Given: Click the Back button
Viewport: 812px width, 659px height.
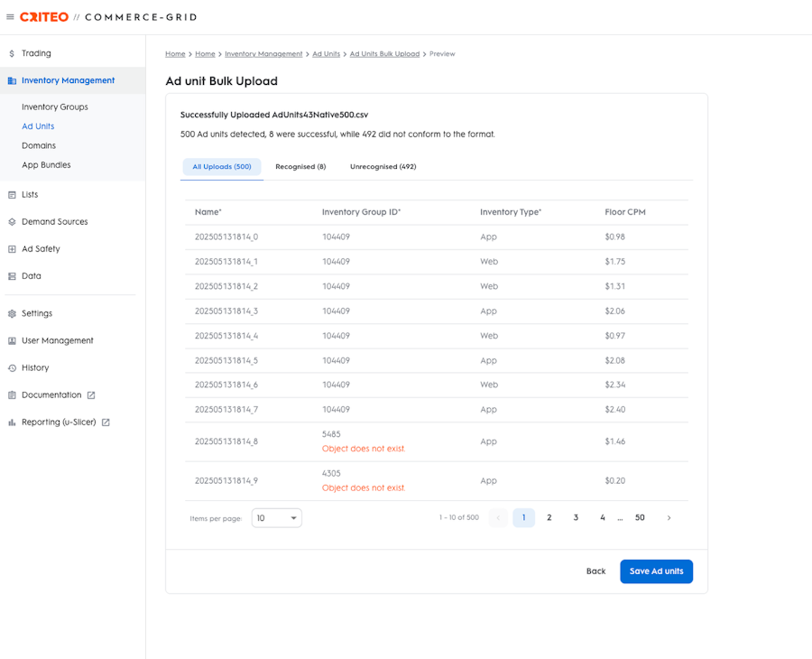Looking at the screenshot, I should (x=595, y=571).
